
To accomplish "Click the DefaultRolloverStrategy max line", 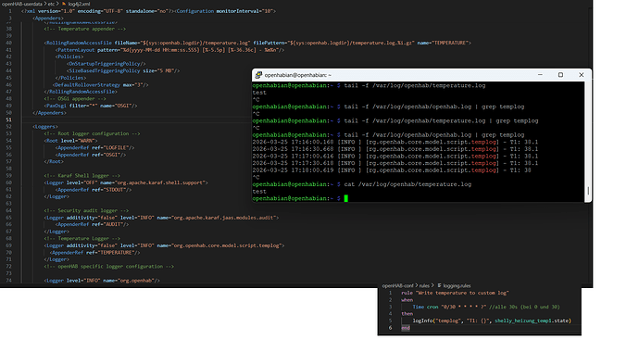I will [101, 85].
